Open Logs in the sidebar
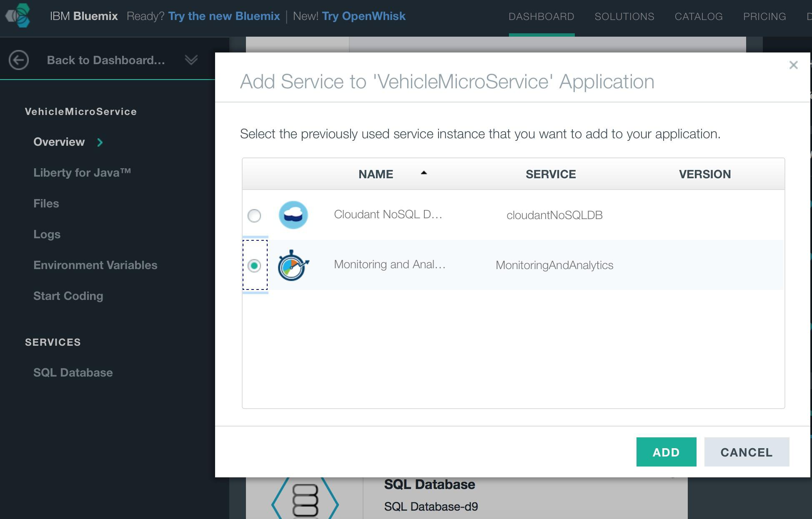Screen dimensions: 812x519 (47, 235)
